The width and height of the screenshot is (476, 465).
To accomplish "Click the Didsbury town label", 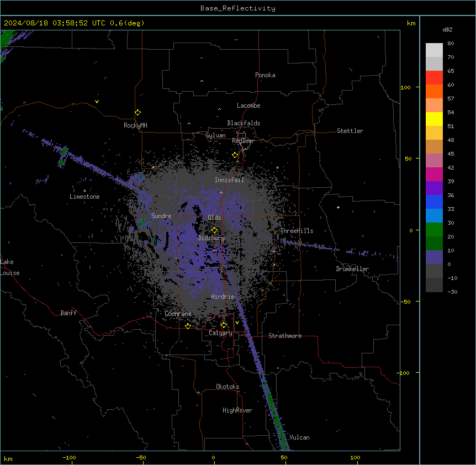I will tap(211, 238).
